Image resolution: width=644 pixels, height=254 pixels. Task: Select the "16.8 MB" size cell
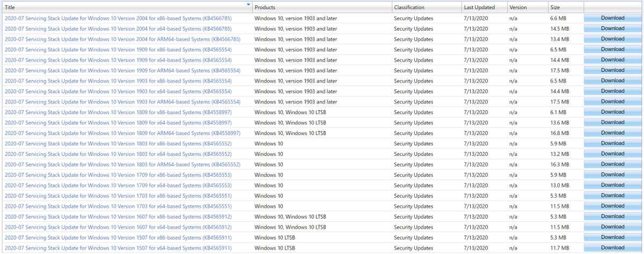[x=560, y=133]
